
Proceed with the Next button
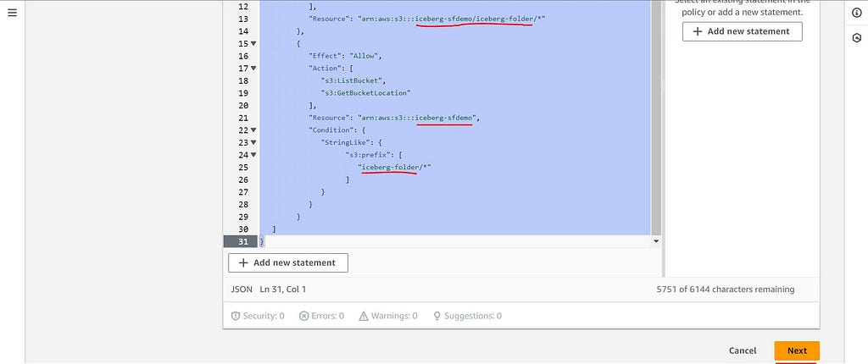[x=797, y=350]
